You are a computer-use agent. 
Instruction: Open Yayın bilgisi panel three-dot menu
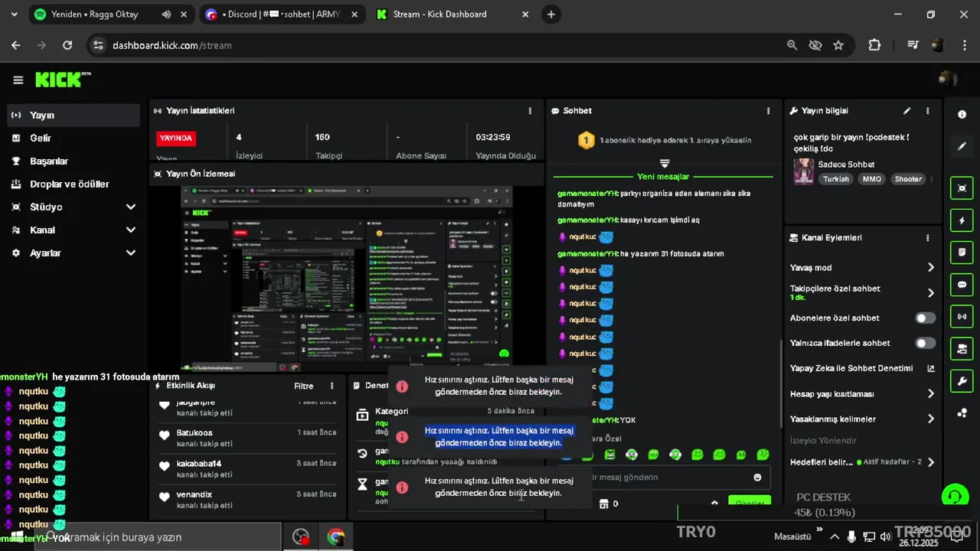pyautogui.click(x=928, y=111)
